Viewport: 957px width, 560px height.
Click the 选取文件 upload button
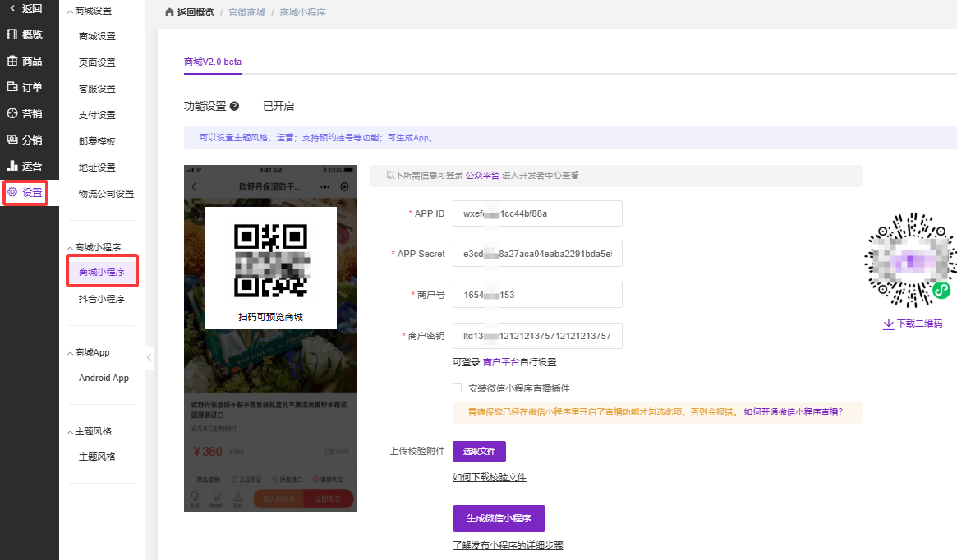[x=479, y=452]
